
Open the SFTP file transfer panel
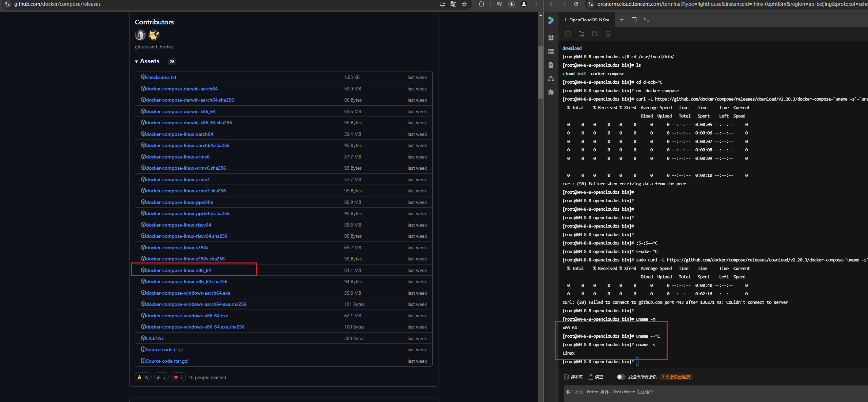pos(581,34)
